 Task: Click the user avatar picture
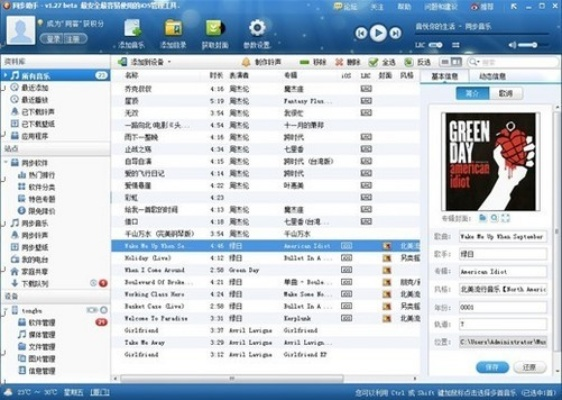(x=21, y=30)
